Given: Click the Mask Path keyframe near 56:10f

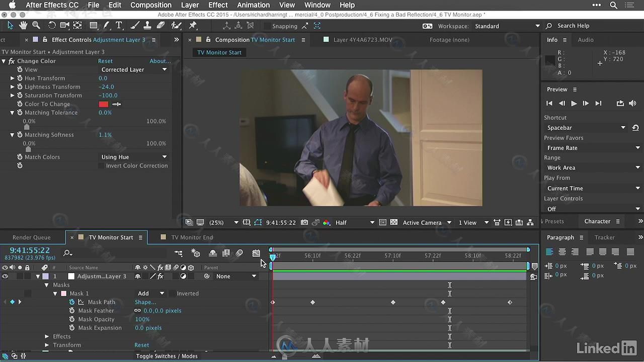Looking at the screenshot, I should (312, 302).
